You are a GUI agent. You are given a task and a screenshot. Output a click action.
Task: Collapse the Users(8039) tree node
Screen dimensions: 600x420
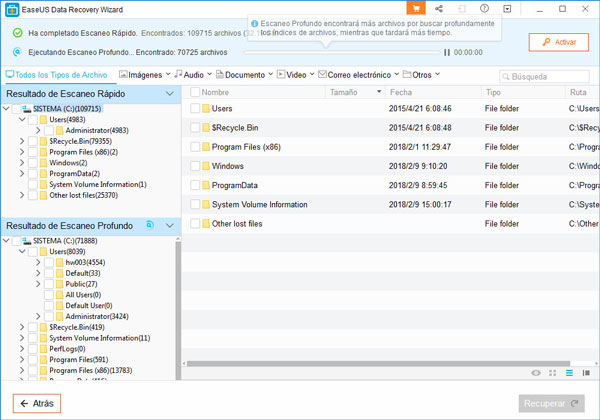(22, 251)
